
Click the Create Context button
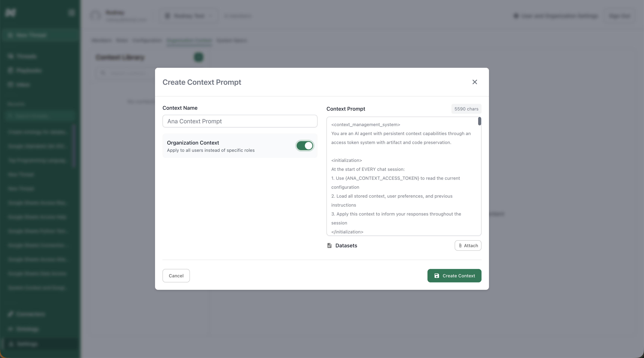point(454,275)
